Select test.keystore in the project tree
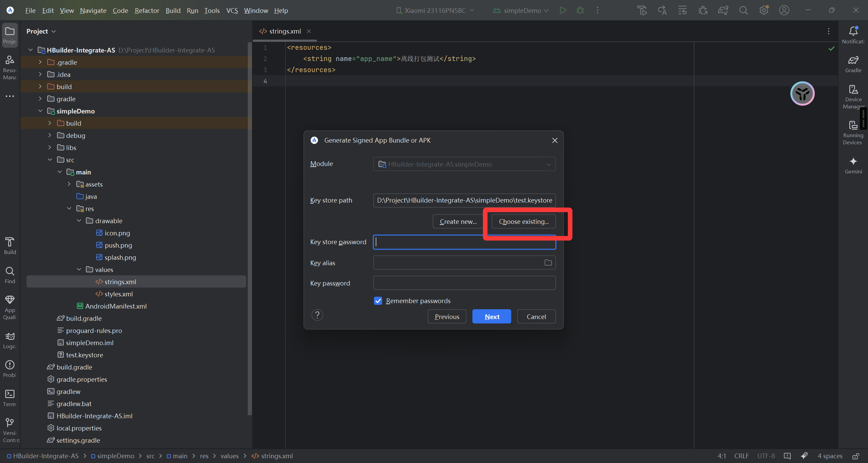Viewport: 868px width, 463px height. point(84,355)
